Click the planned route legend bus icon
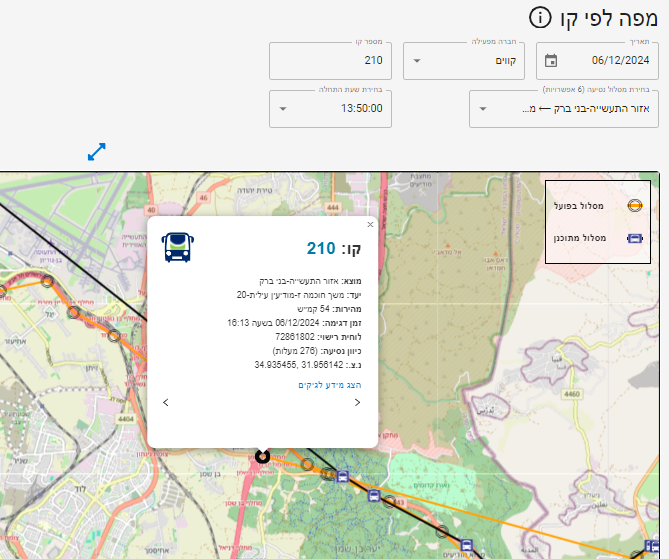 [x=635, y=238]
